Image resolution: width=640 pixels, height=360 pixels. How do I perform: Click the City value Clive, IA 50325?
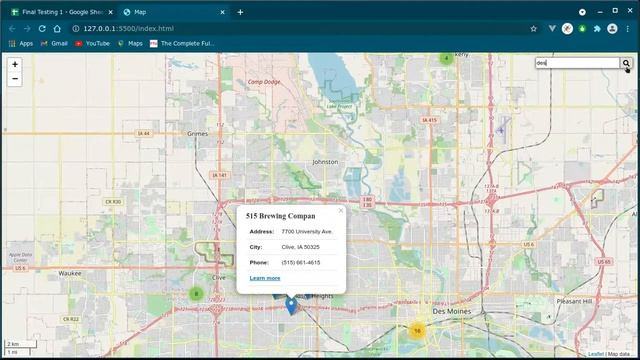pos(300,247)
